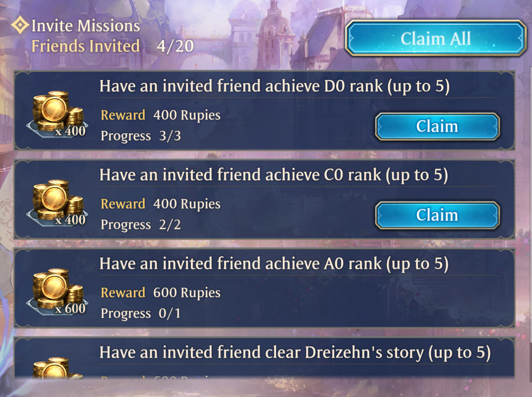Viewport: 532px width, 397px height.
Task: Claim the D0 rank mission reward
Action: point(437,127)
